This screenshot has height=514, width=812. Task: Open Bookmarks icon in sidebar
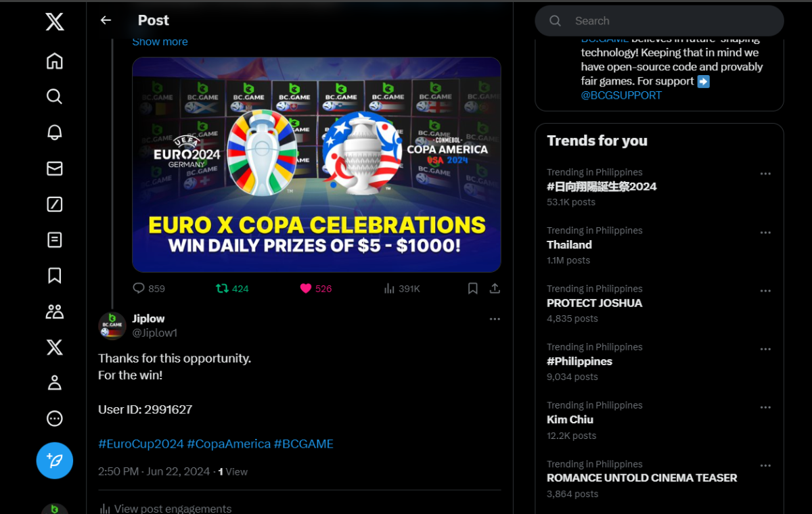tap(55, 275)
